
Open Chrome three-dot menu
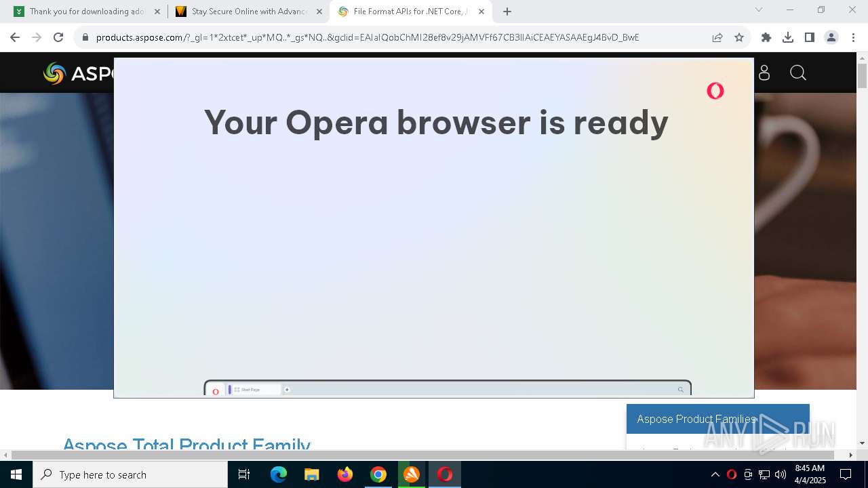coord(852,37)
